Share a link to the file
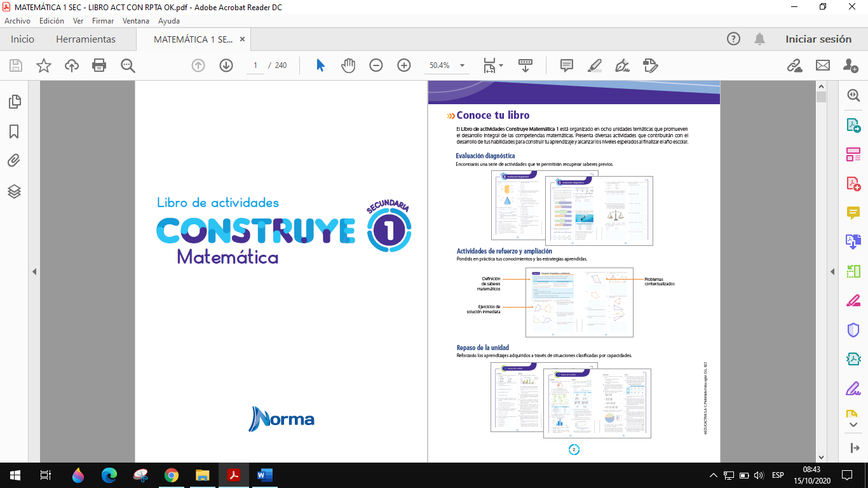 click(794, 65)
